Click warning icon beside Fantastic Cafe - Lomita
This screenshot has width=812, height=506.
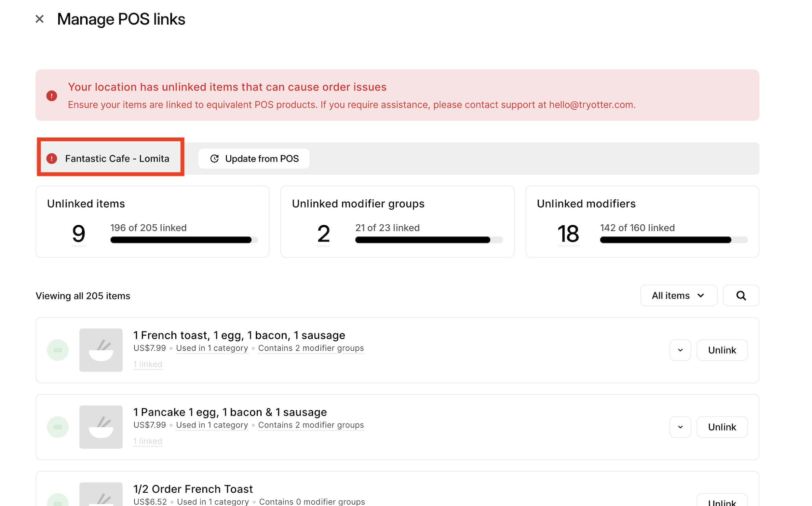52,159
